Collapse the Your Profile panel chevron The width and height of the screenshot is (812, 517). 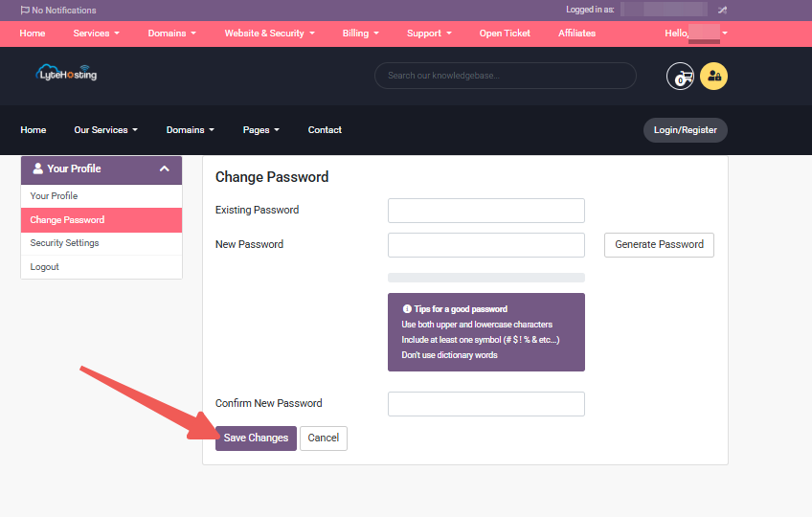[x=165, y=169]
